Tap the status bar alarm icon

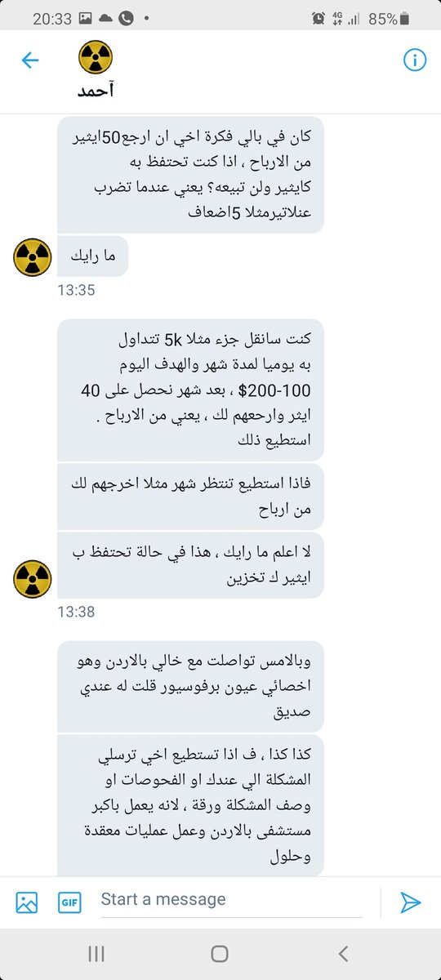pos(318,18)
